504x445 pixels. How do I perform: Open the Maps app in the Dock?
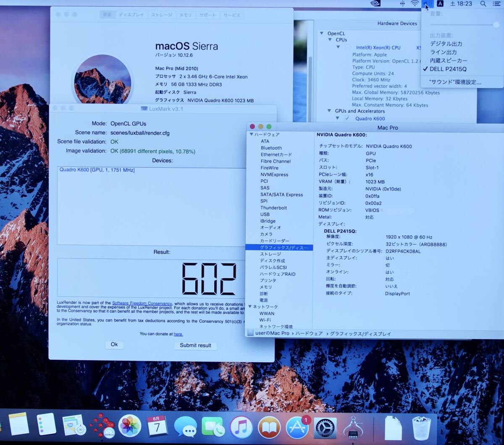[74, 425]
